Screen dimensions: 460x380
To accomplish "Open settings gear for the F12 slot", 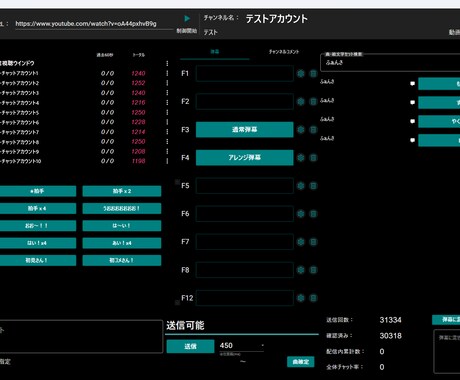I will coord(301,298).
